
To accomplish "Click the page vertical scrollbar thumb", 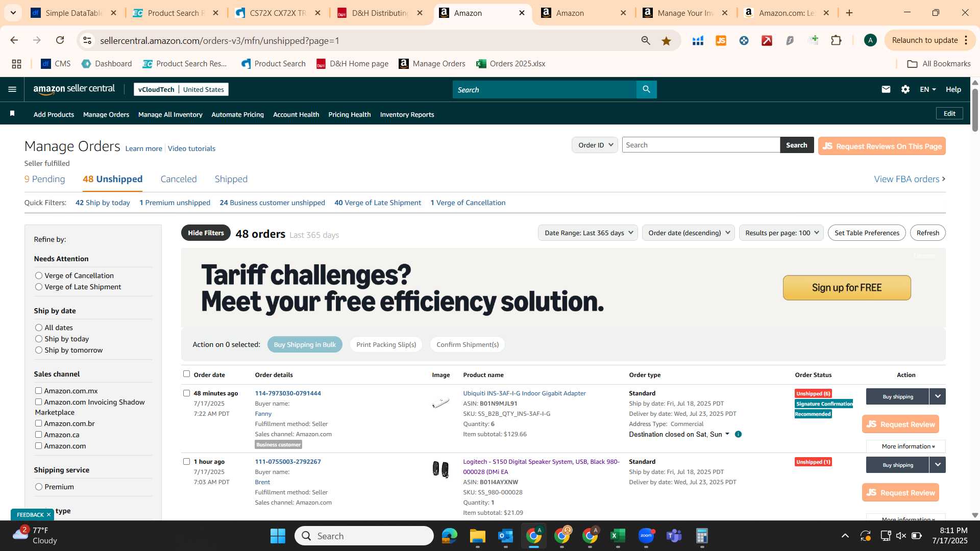I will (975, 110).
